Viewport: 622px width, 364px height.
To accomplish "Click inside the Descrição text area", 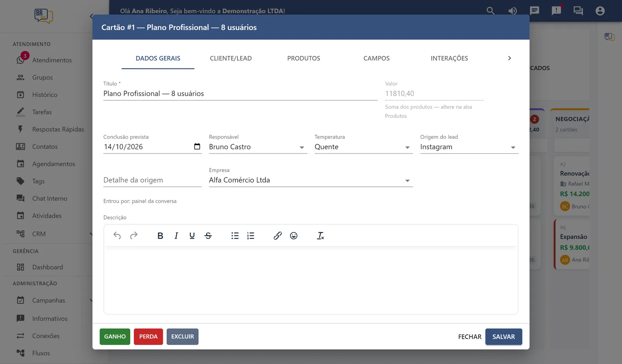I will pyautogui.click(x=311, y=280).
